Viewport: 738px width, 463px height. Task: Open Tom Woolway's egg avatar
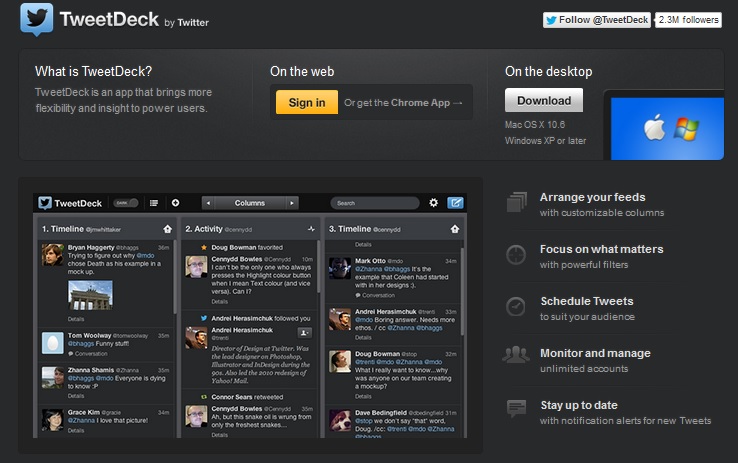point(52,343)
